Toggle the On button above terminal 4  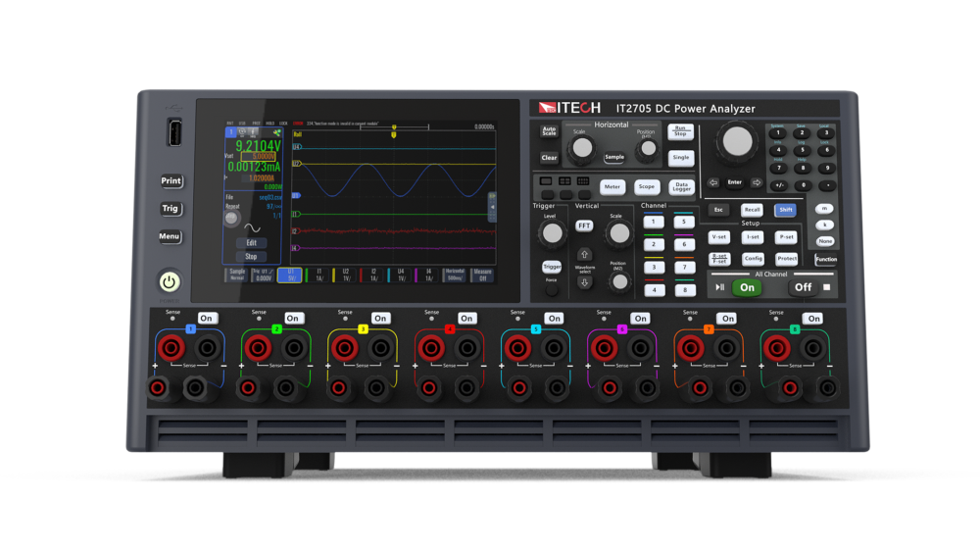tap(466, 319)
